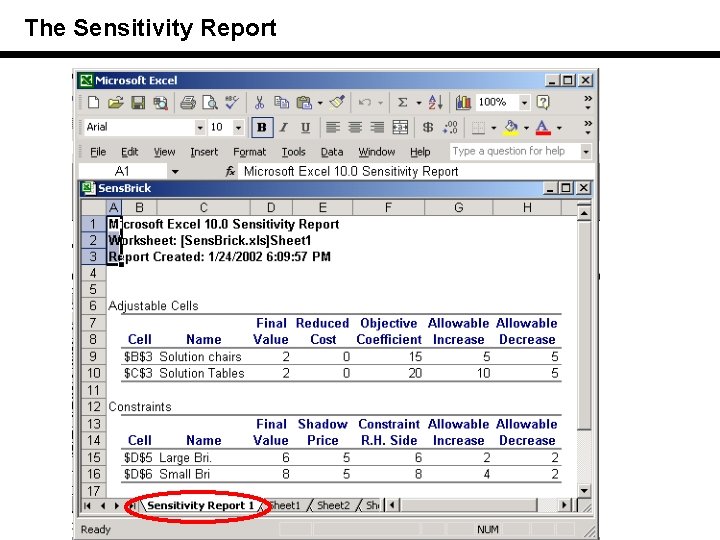Click the horizontal scrollbar right arrow
Image resolution: width=720 pixels, height=540 pixels.
564,506
